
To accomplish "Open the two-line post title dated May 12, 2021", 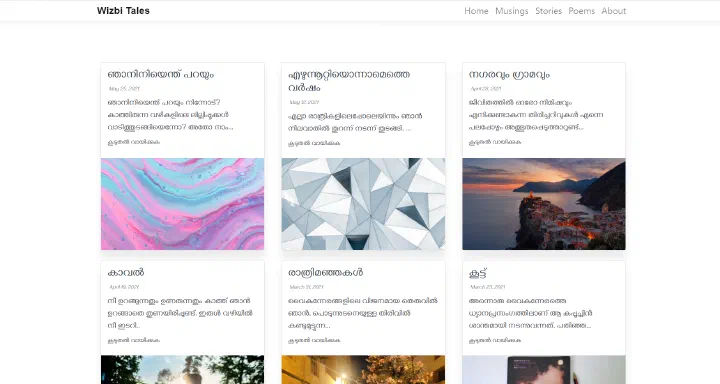I will [x=349, y=81].
